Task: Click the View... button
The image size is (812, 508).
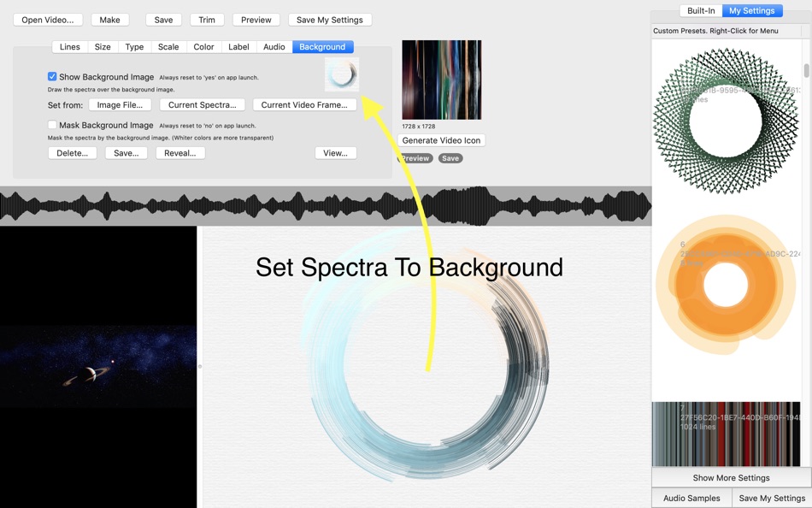Action: (336, 153)
